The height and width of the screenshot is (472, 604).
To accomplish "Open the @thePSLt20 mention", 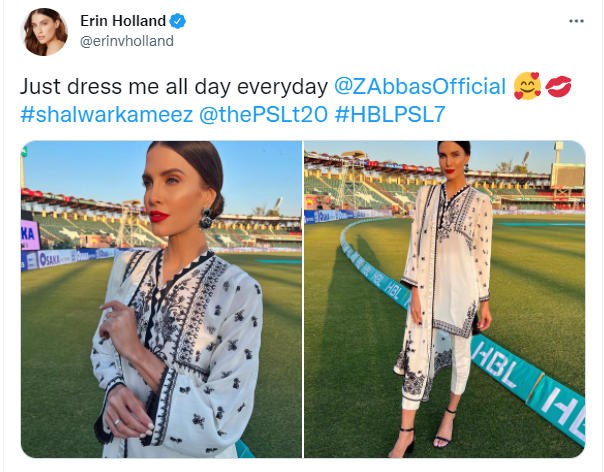I will coord(263,114).
